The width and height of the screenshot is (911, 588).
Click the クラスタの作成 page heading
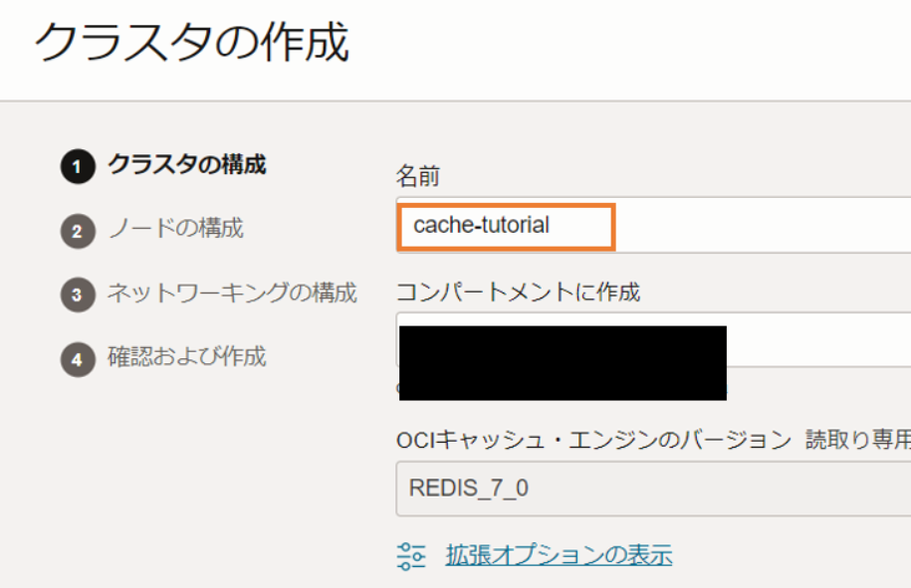pos(192,44)
